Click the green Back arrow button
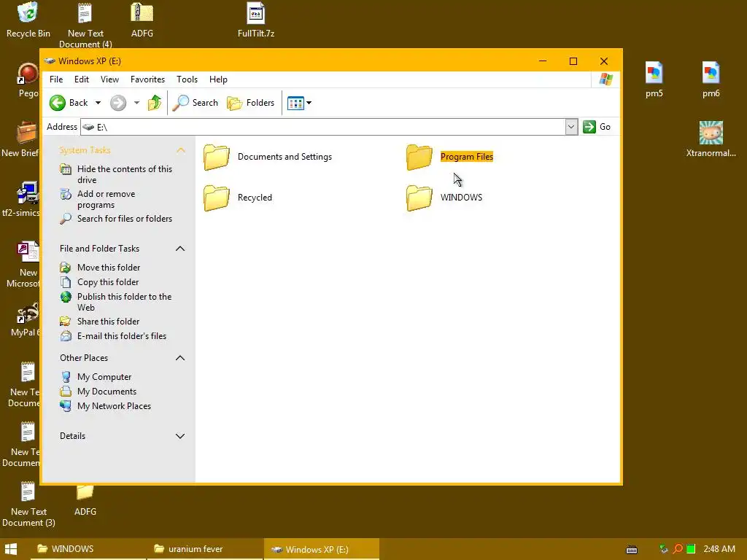This screenshot has height=560, width=747. coord(58,102)
